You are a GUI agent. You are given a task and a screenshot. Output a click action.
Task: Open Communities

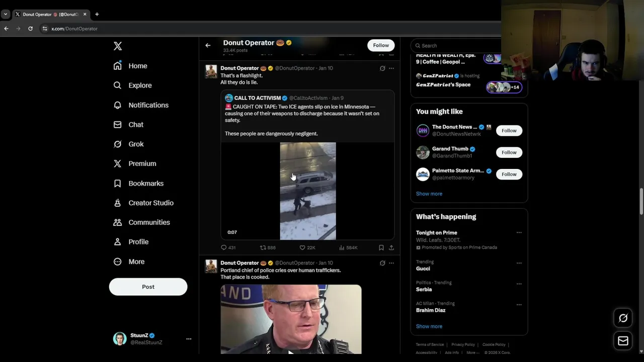[141, 222]
